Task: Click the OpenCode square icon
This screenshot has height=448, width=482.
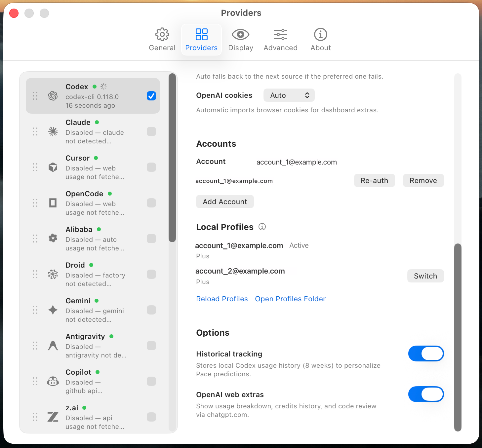Action: point(53,203)
